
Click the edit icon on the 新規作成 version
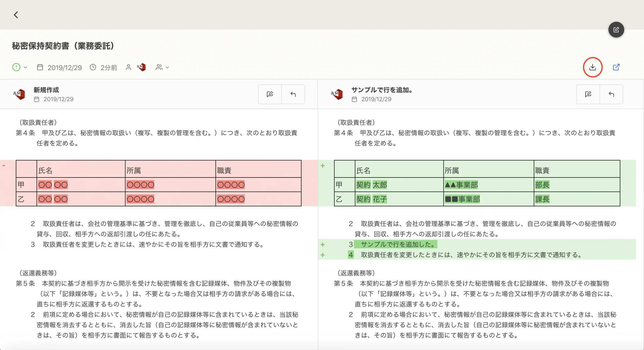point(270,94)
